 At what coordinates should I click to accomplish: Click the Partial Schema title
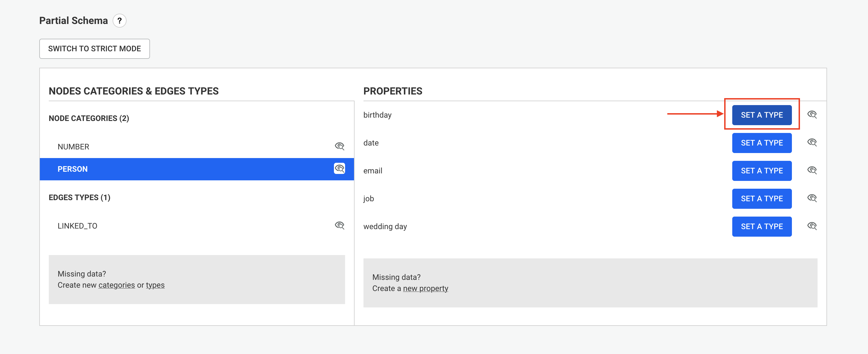[74, 21]
